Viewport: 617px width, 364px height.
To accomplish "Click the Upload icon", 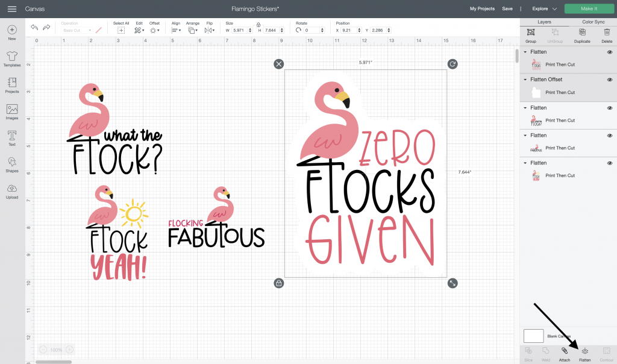I will tap(12, 188).
